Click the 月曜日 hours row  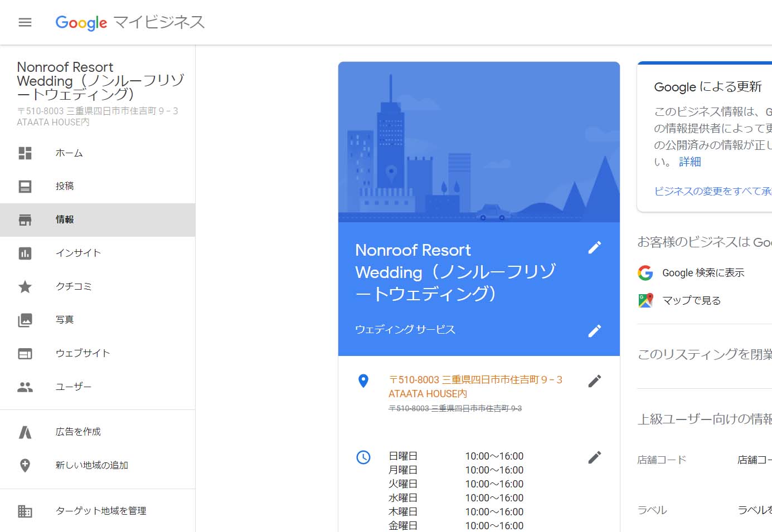point(456,470)
